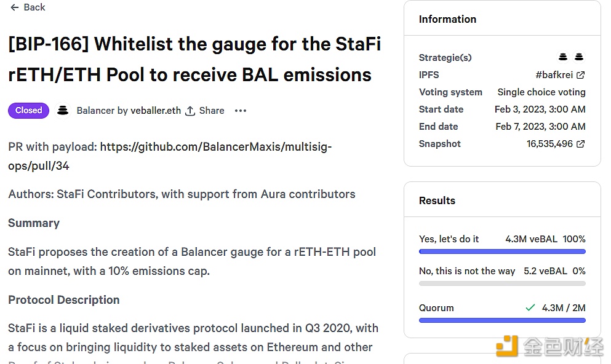Viewport: 611px width, 364px height.
Task: Click the Closed status badge
Action: pos(28,111)
